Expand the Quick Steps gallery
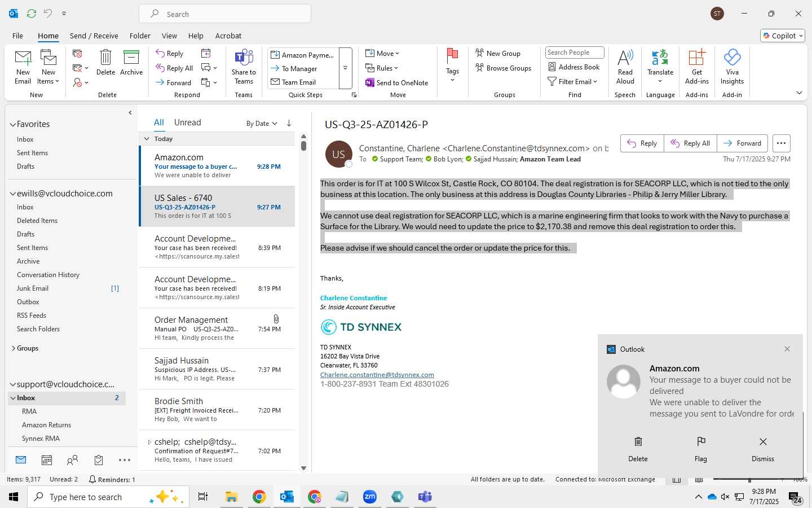 (x=346, y=68)
